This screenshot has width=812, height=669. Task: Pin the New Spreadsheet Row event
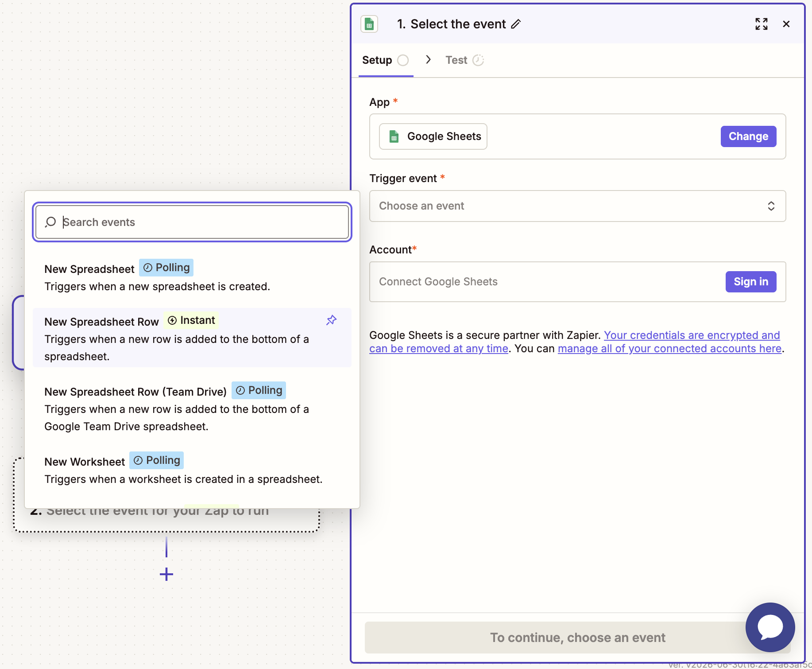[x=332, y=320]
